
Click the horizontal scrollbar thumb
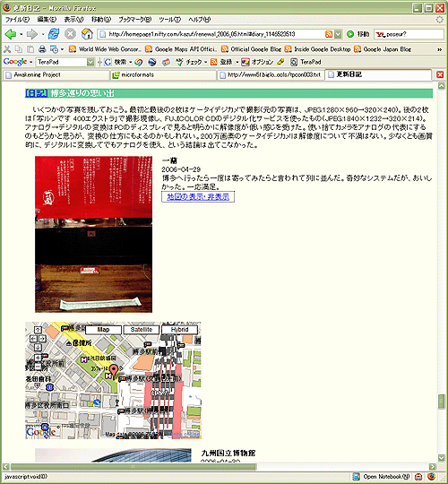(134, 466)
